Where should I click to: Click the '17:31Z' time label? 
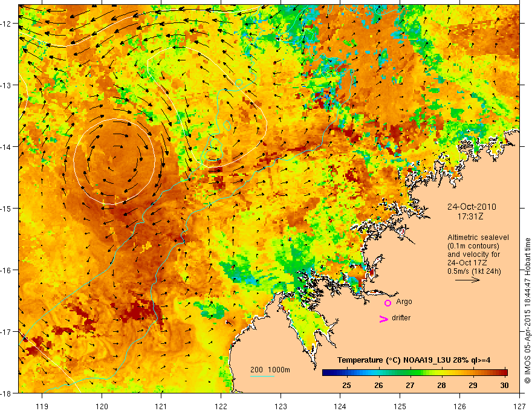(470, 216)
